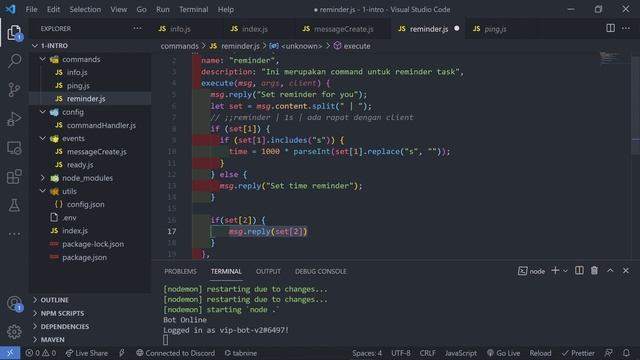Open Explorer views and more actions ellipsis
The height and width of the screenshot is (360, 640).
[138, 28]
